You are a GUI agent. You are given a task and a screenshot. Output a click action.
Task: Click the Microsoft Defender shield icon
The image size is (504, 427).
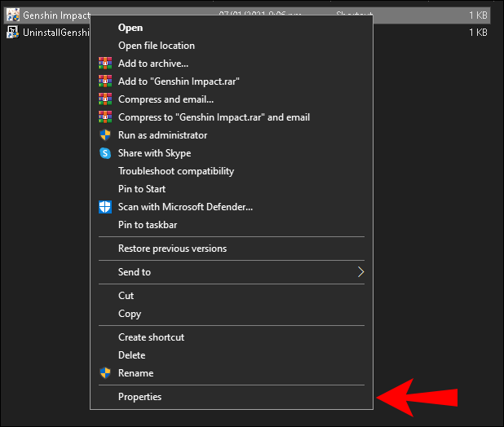pyautogui.click(x=104, y=207)
